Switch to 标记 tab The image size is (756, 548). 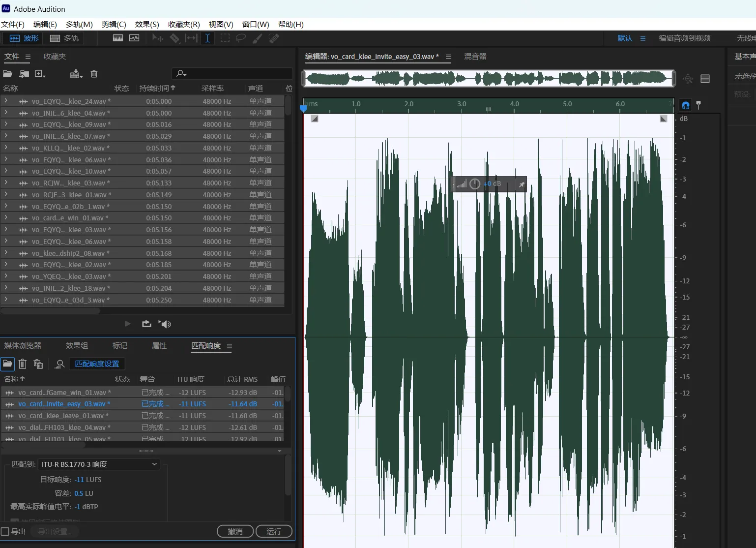(x=120, y=345)
